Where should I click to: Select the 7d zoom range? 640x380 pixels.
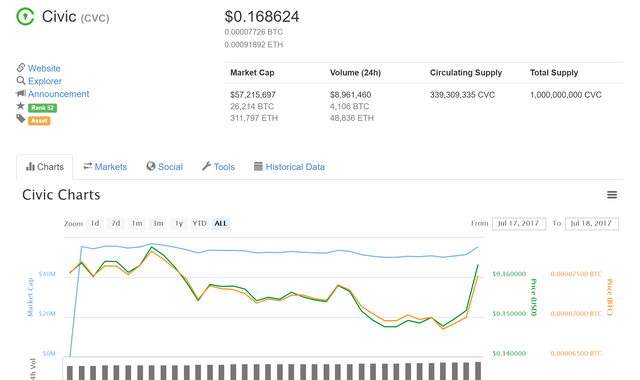[x=116, y=223]
